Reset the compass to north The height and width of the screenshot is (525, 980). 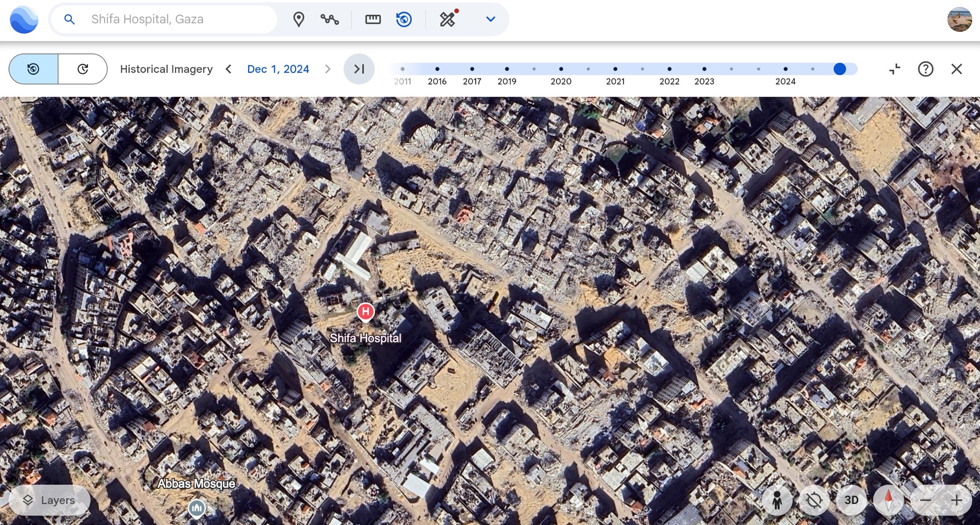tap(888, 500)
